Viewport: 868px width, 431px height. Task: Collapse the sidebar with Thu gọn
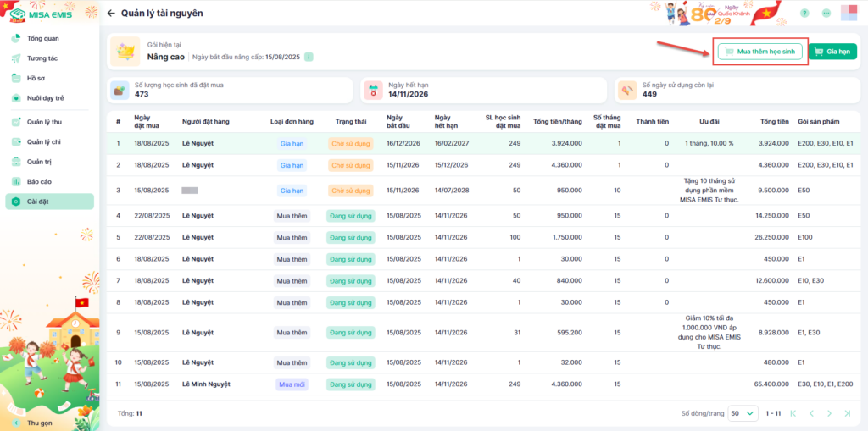pyautogui.click(x=39, y=422)
